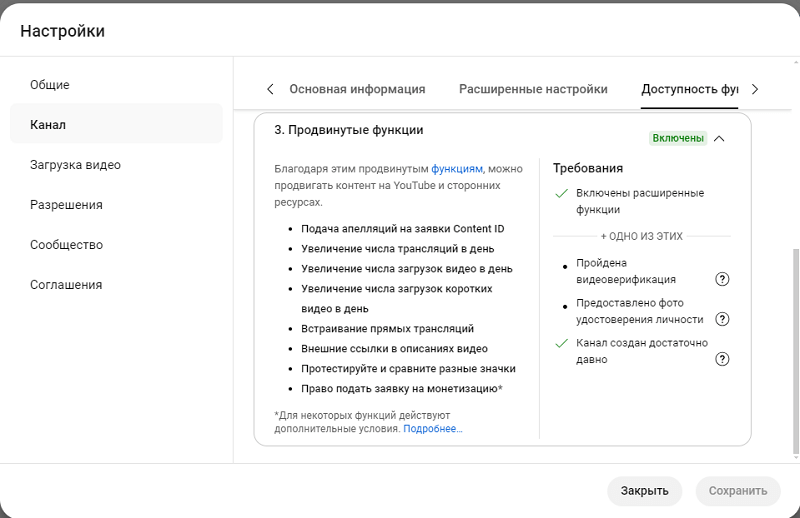Open Разрешения settings
Screen dimensions: 800x518
coord(116,205)
